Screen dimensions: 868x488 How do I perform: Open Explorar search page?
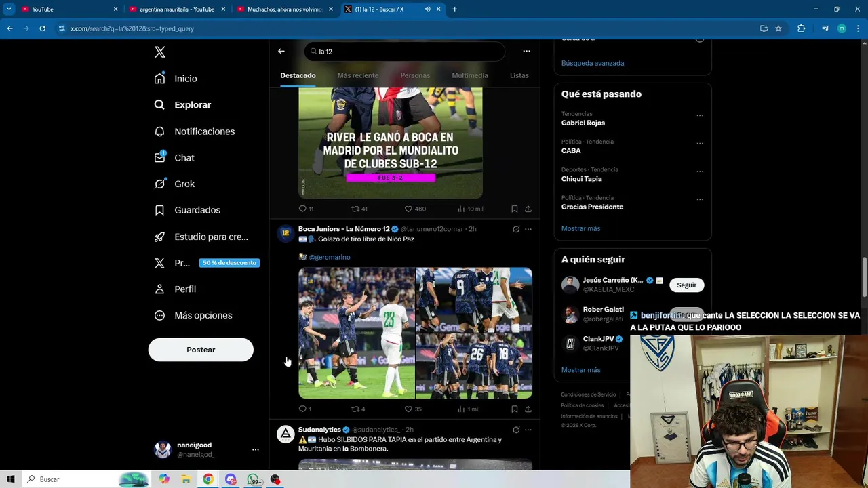coord(182,105)
